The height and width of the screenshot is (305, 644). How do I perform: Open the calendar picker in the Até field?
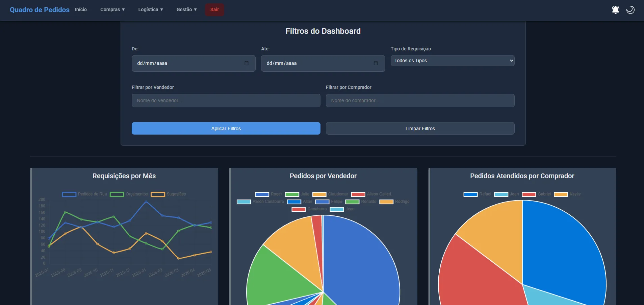pyautogui.click(x=376, y=63)
